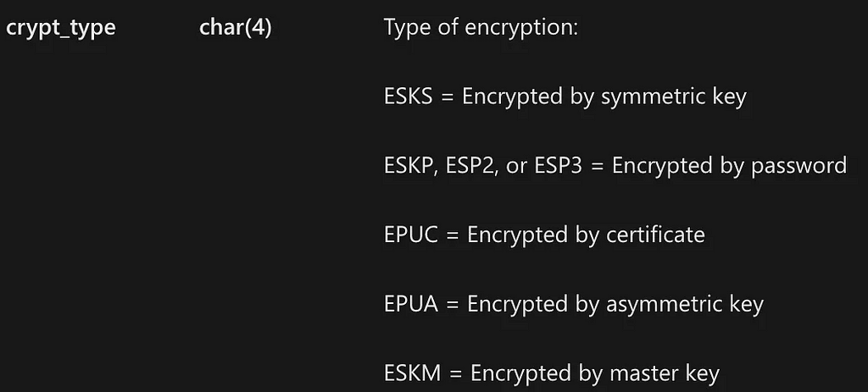Screen dimensions: 868x392
Task: Click the crypt_type column name
Action: coord(61,28)
